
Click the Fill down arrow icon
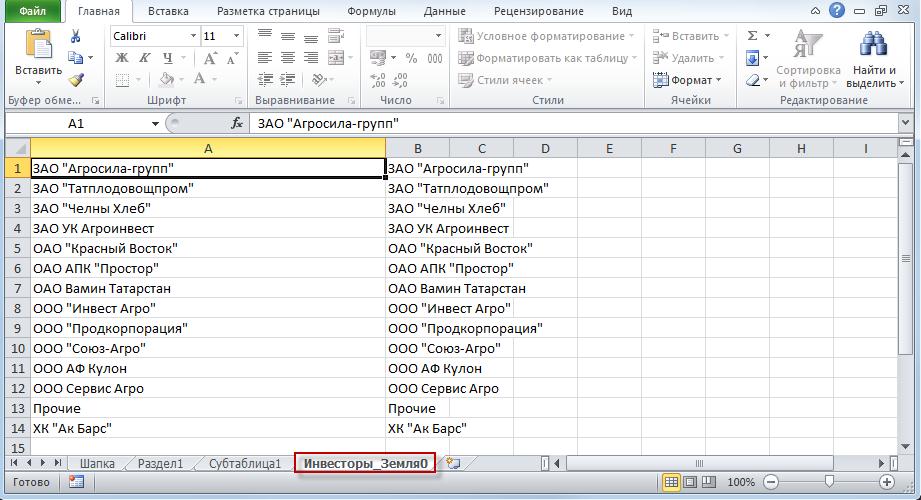[752, 58]
